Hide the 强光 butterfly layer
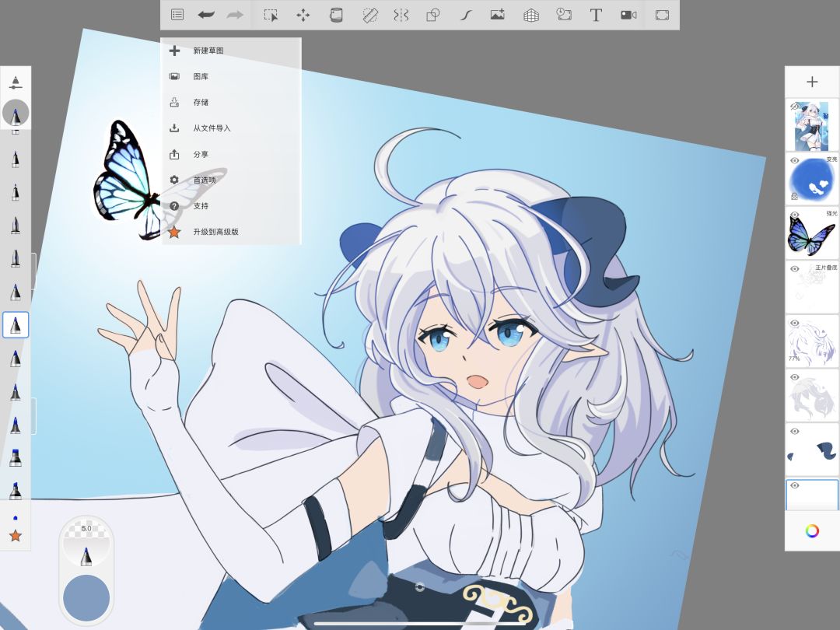Image resolution: width=840 pixels, height=630 pixels. tap(794, 215)
